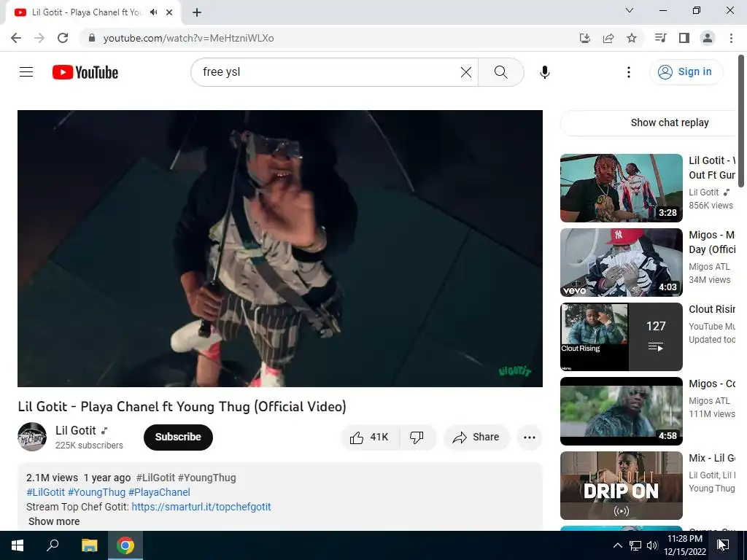
Task: Open taskbar search
Action: 53,545
